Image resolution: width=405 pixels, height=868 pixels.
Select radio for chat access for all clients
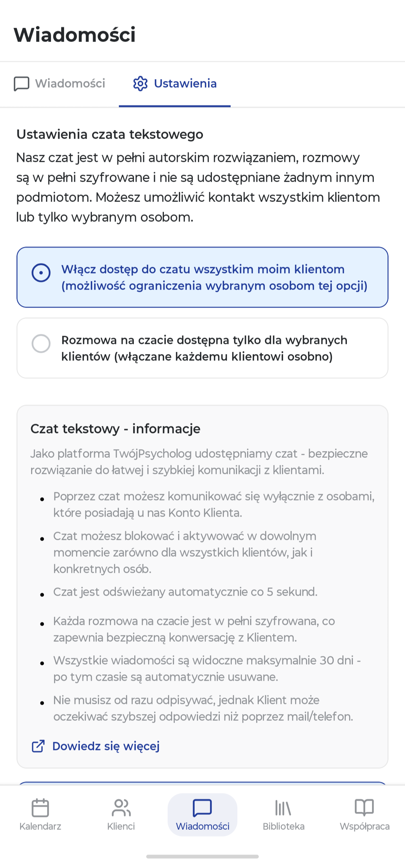(41, 273)
